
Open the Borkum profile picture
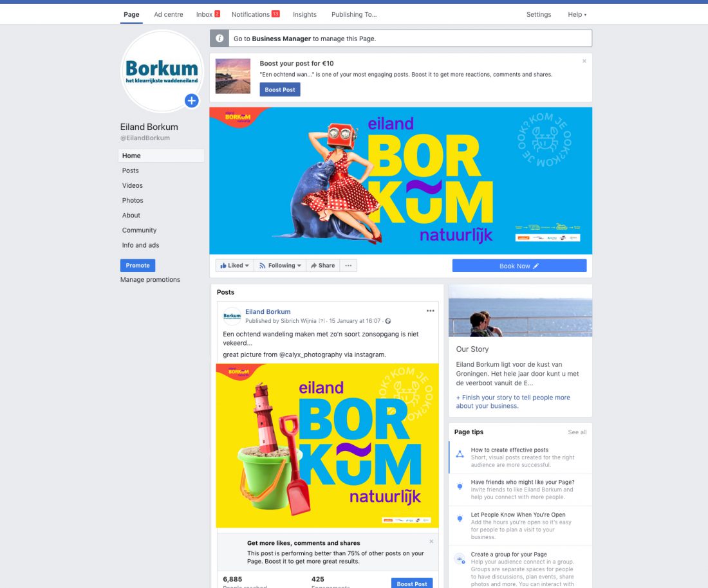click(162, 71)
